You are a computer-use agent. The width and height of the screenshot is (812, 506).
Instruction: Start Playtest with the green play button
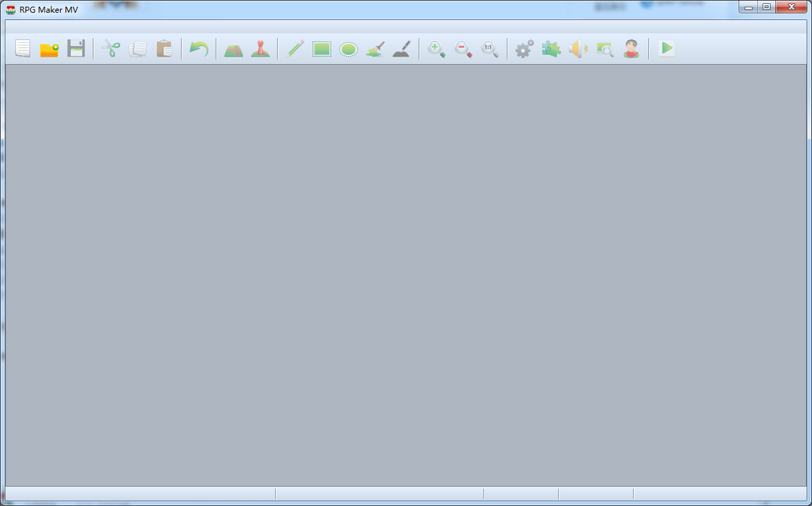click(666, 49)
